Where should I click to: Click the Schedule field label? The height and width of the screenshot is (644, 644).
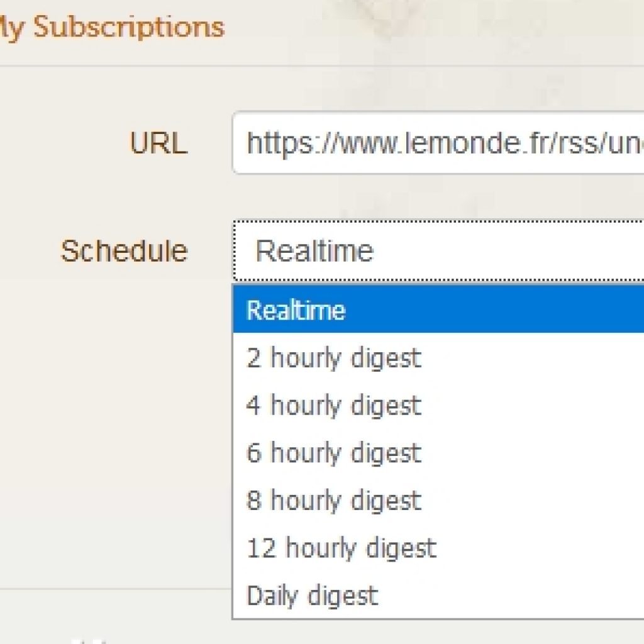tap(124, 251)
